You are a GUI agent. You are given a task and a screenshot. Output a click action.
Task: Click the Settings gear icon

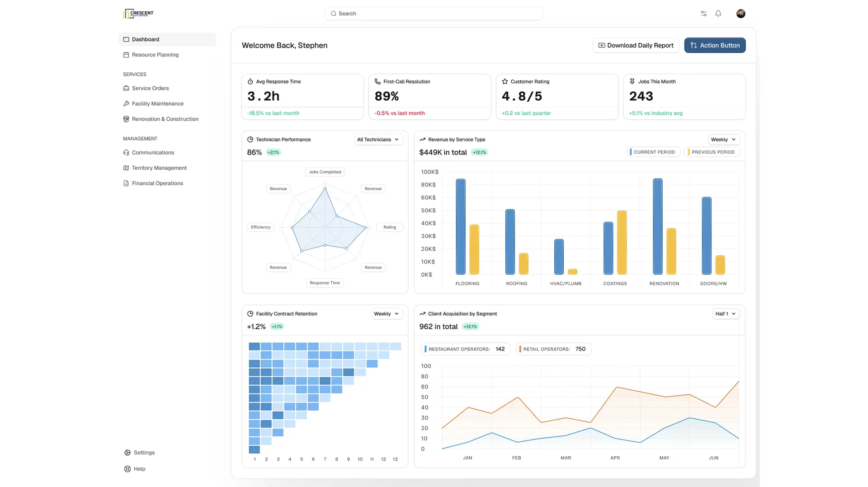coord(127,453)
